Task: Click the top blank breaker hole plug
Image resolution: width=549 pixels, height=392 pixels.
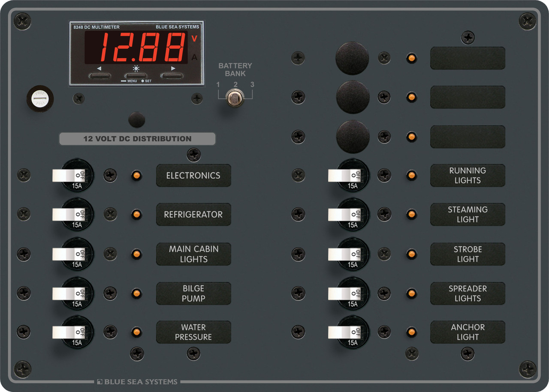Action: pyautogui.click(x=352, y=58)
